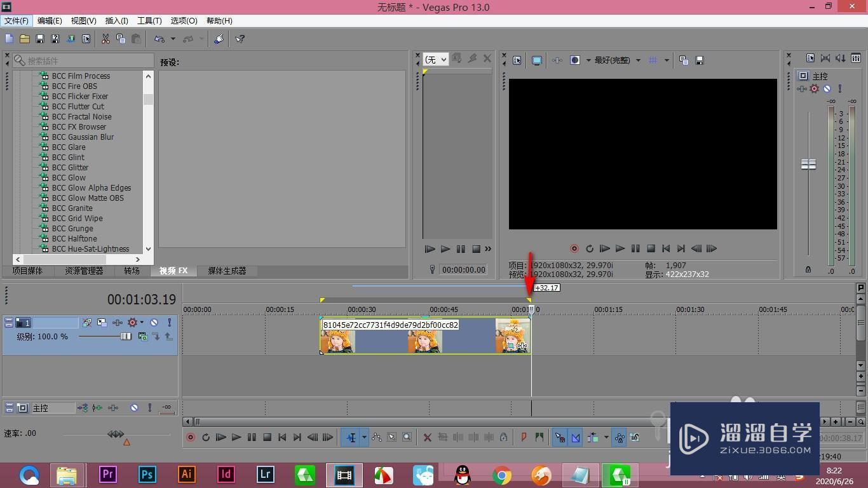Open the edit tool dropdown arrow
The image size is (868, 488).
tap(364, 437)
